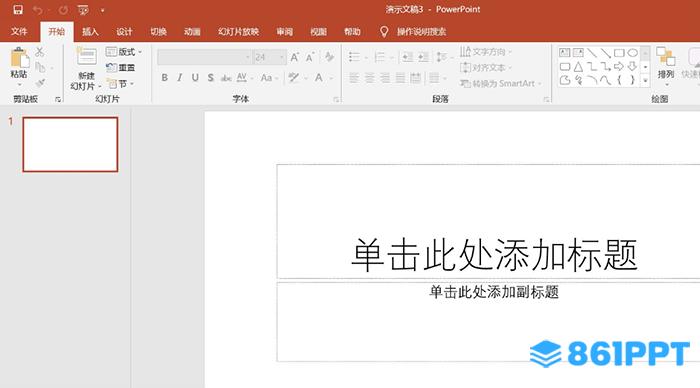Viewport: 700px width, 388px height.
Task: Toggle align text right
Action: coord(385,78)
